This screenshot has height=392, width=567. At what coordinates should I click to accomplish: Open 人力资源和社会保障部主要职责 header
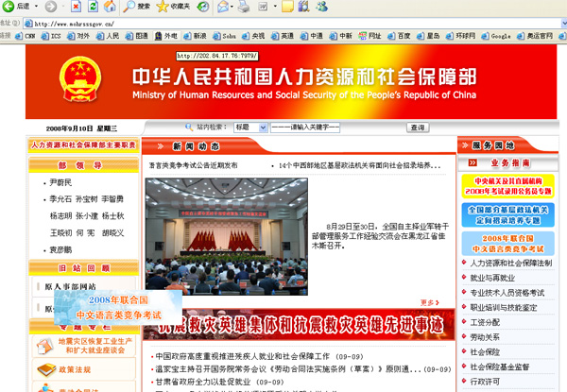click(x=83, y=145)
